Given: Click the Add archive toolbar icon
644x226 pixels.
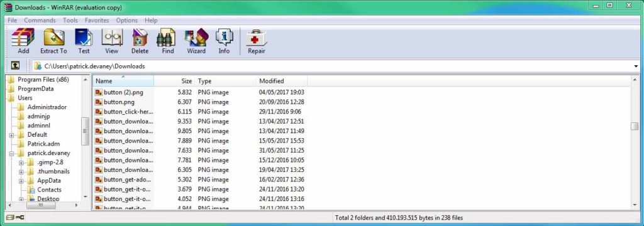Looking at the screenshot, I should click(23, 37).
